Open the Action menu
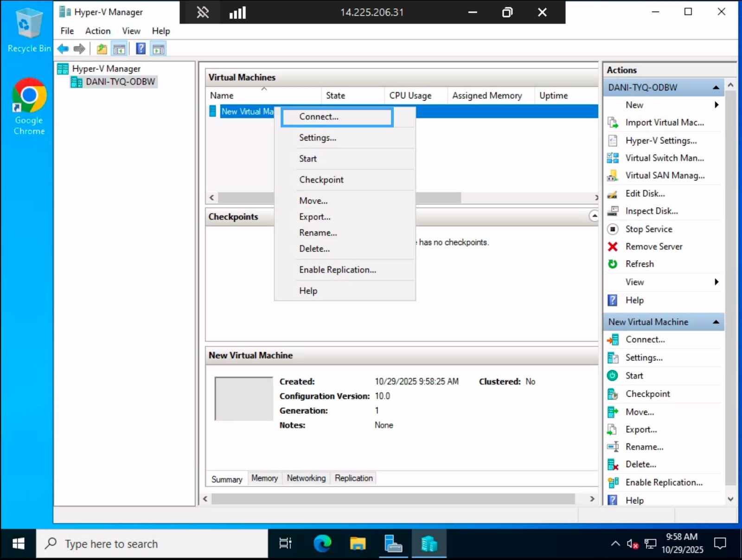 tap(97, 31)
